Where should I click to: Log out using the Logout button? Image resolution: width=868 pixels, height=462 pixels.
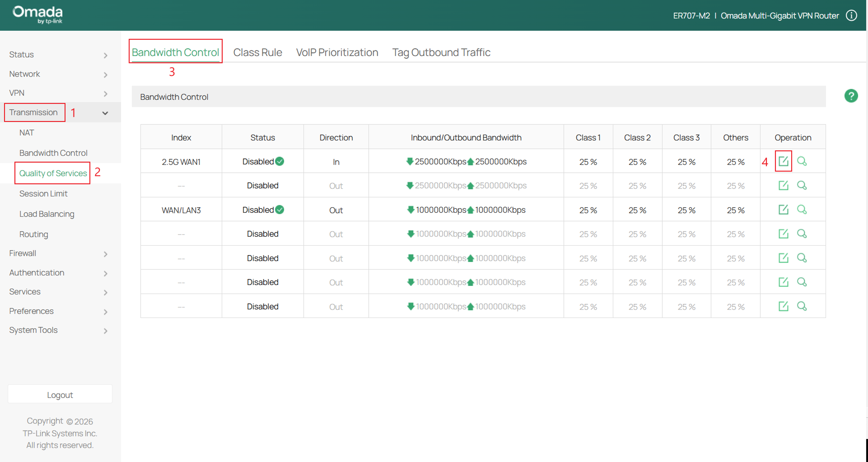click(x=60, y=395)
